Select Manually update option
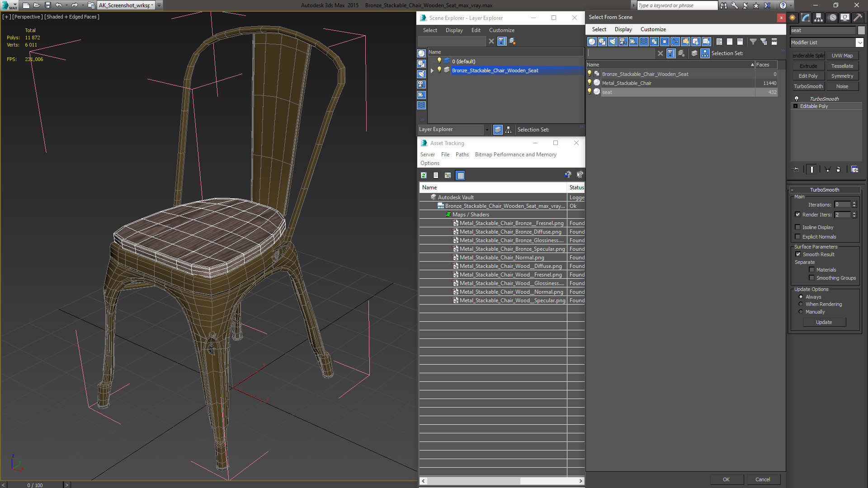The image size is (868, 488). click(801, 312)
